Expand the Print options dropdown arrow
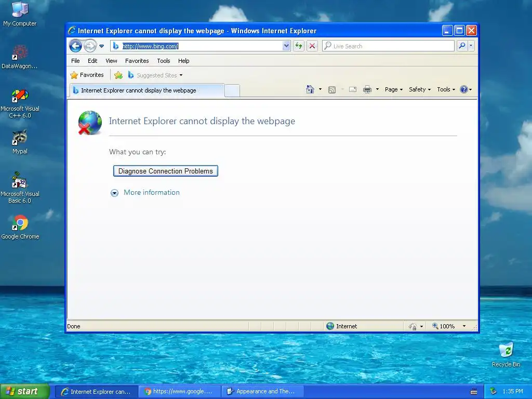The width and height of the screenshot is (532, 399). tap(377, 89)
